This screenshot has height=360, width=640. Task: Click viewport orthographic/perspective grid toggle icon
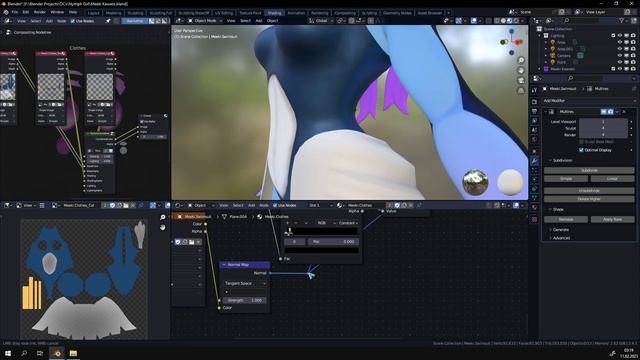click(x=521, y=91)
